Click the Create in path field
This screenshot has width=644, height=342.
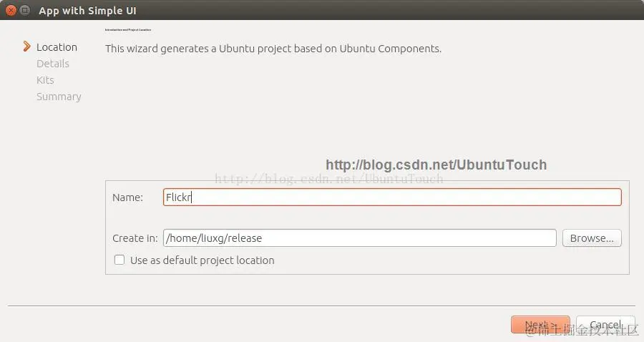[359, 238]
